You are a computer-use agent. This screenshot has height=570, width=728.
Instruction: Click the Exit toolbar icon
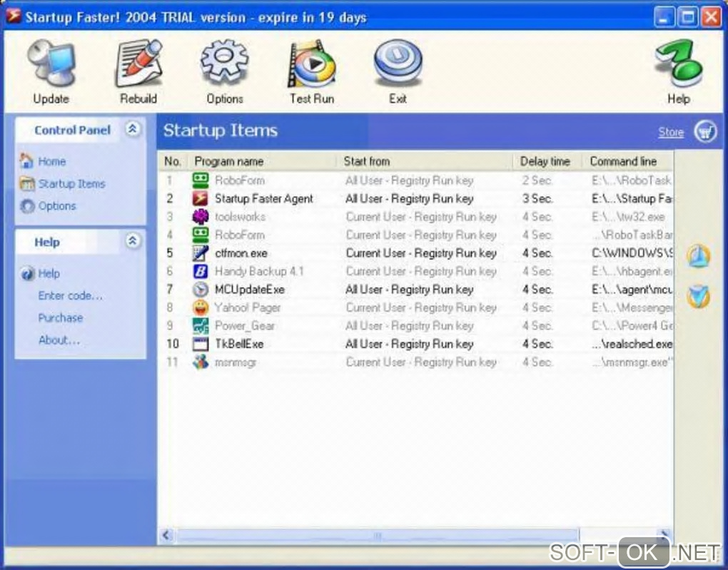pyautogui.click(x=398, y=63)
